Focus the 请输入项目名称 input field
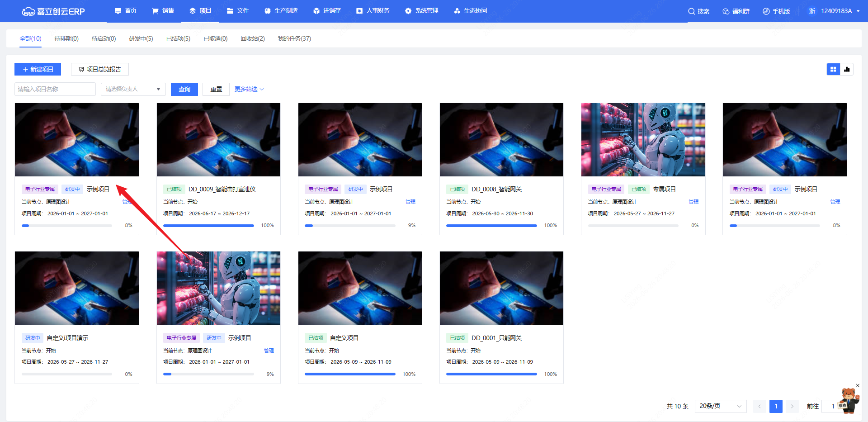The image size is (868, 422). click(x=55, y=89)
